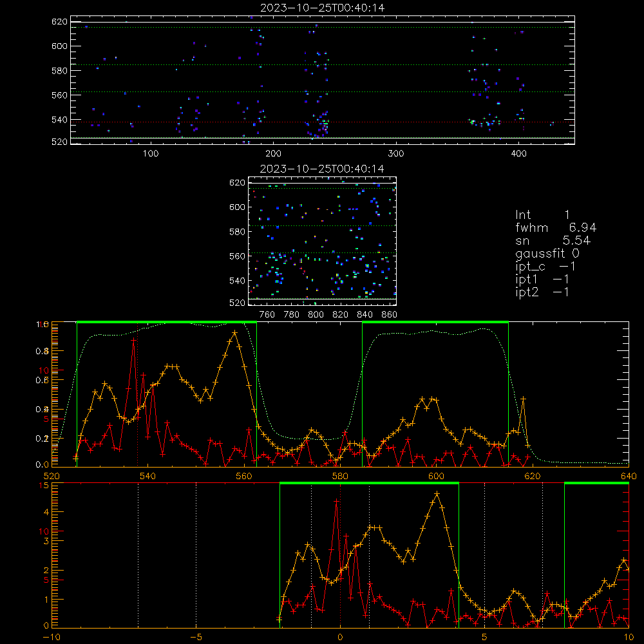Click the fwhm 6.94 readout
644x644 pixels.
556,228
